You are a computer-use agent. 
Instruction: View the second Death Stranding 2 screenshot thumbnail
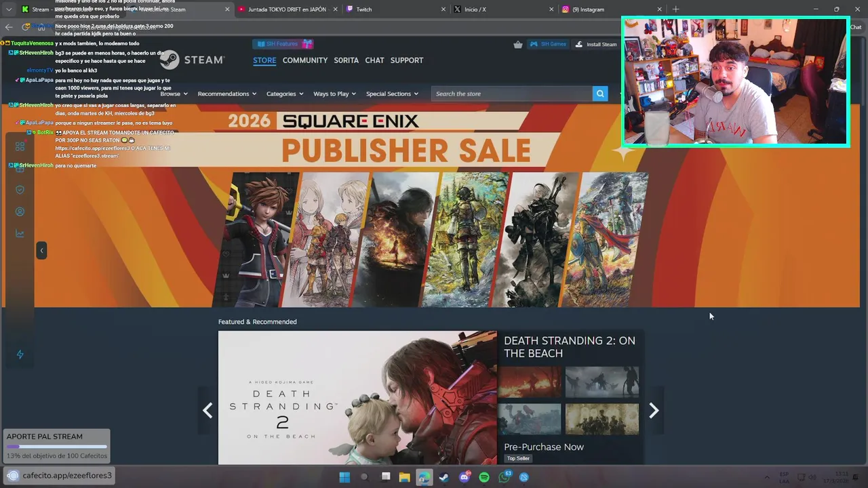click(602, 382)
